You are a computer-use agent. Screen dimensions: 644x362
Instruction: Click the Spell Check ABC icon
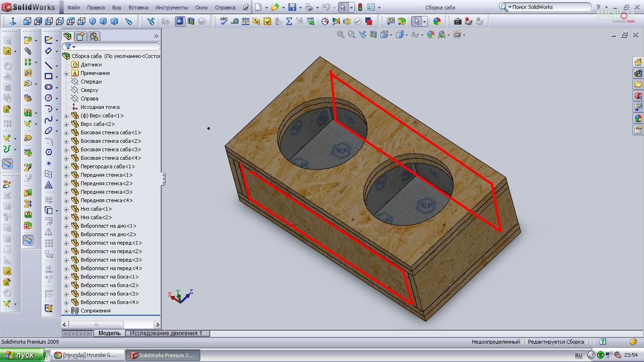coord(224,21)
